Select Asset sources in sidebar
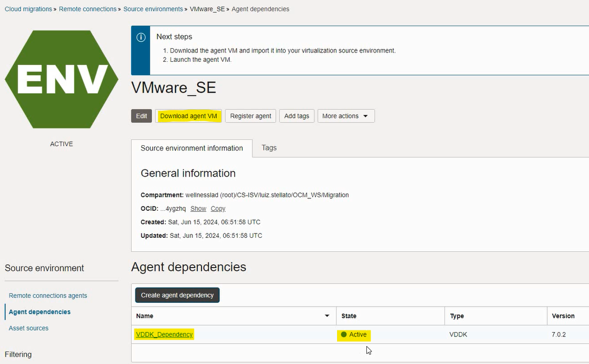The width and height of the screenshot is (589, 364). [x=29, y=328]
